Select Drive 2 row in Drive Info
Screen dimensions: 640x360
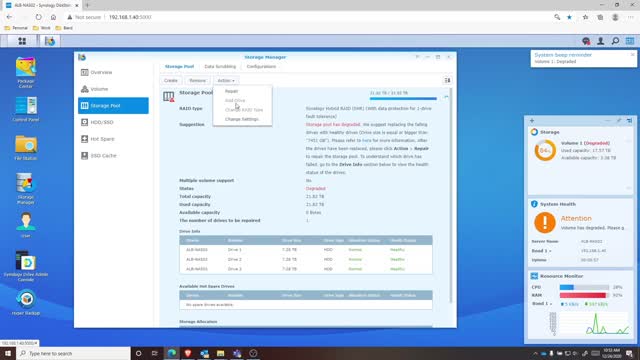click(306, 259)
